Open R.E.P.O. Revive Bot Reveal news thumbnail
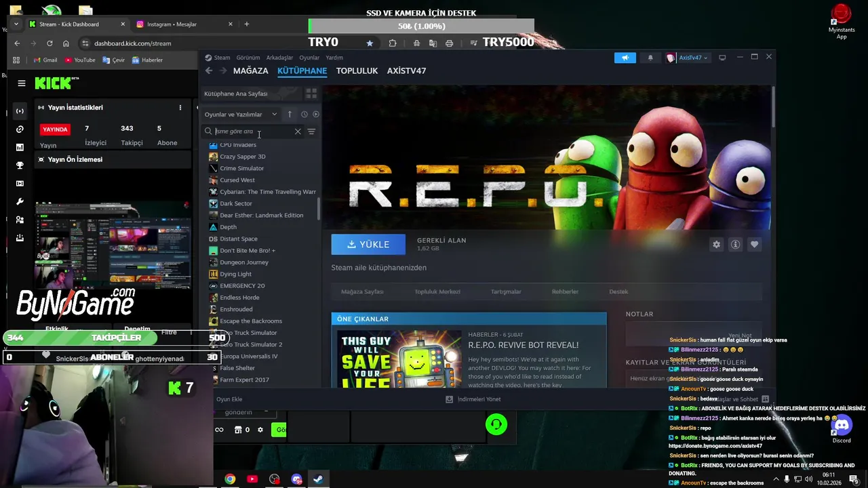 point(399,359)
